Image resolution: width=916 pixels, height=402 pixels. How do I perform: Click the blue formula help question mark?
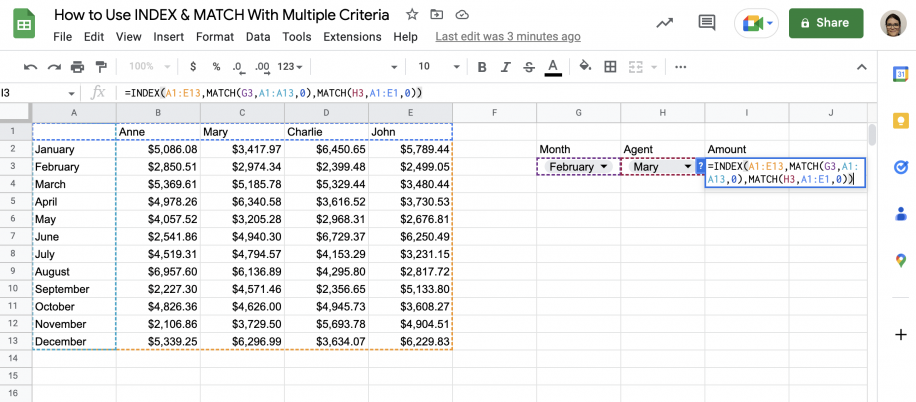[x=700, y=167]
